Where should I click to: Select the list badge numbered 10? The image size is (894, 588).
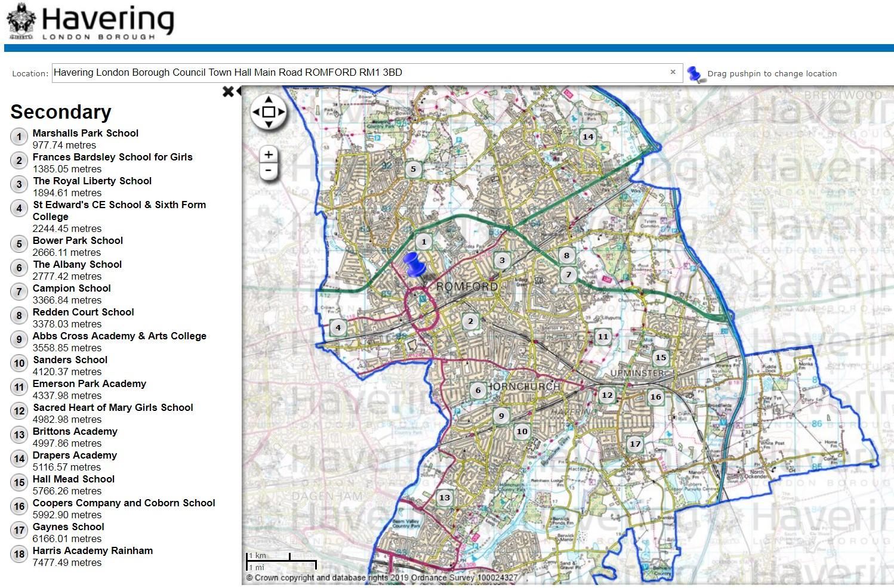pos(19,363)
